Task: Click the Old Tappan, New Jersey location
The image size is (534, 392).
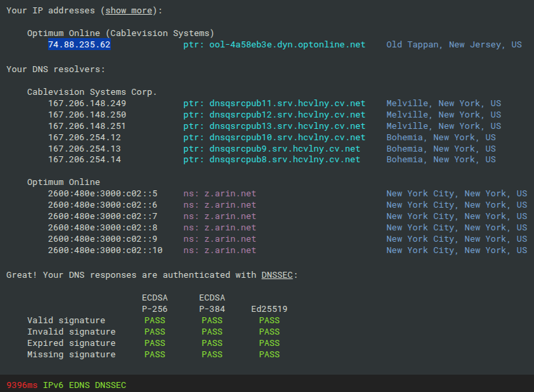Action: 454,45
